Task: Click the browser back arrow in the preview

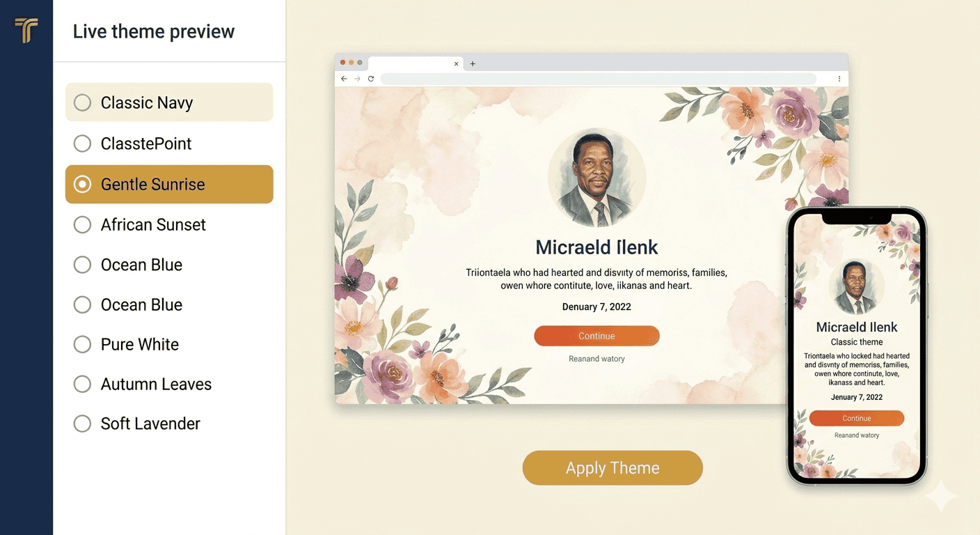Action: [x=344, y=79]
